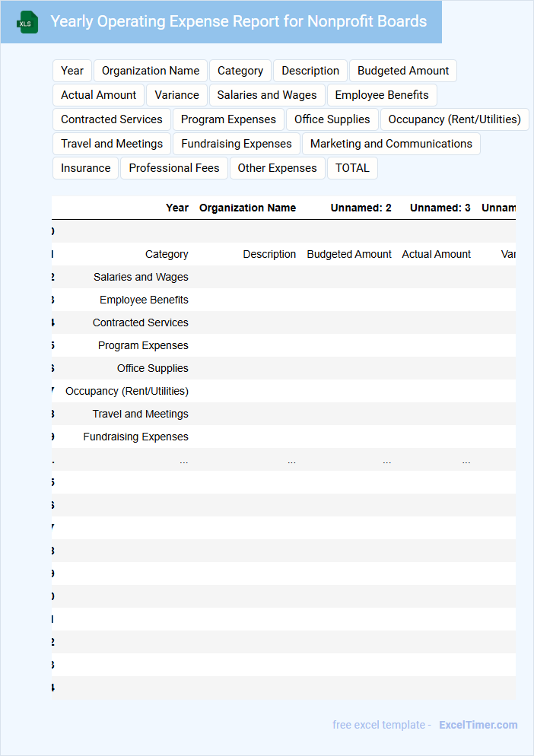
Task: Select the Program Expenses table cell
Action: click(143, 345)
